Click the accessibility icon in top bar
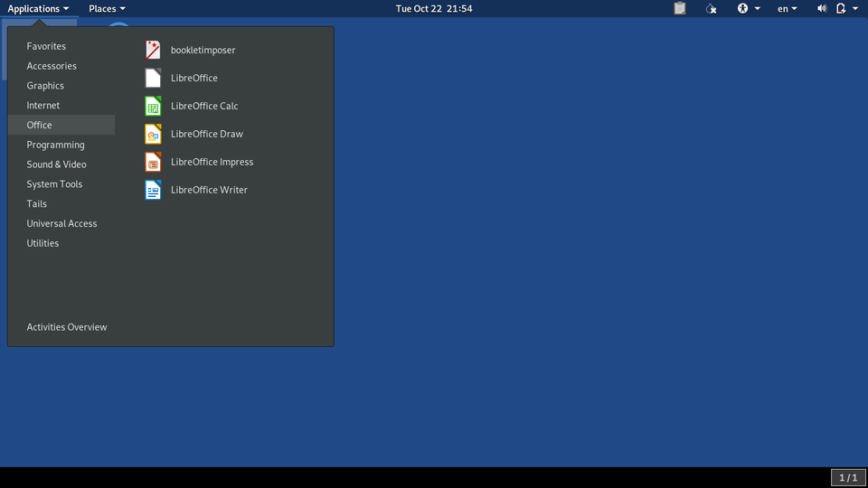868x488 pixels. tap(742, 8)
